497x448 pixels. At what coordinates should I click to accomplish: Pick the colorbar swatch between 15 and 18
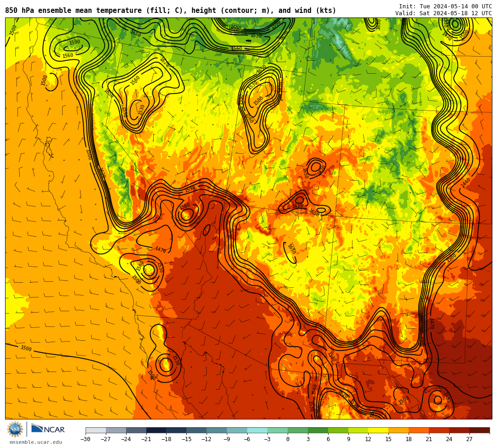399,430
